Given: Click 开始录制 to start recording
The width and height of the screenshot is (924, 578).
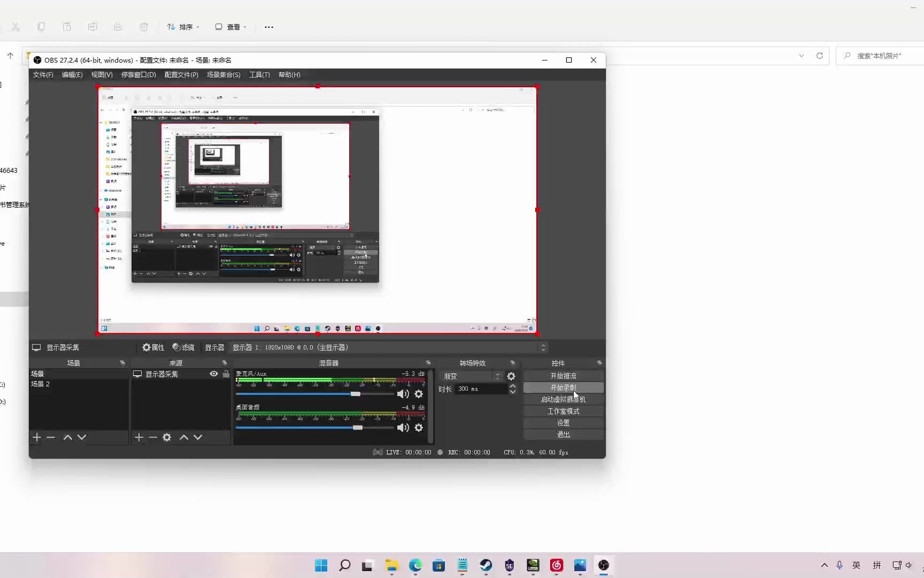Looking at the screenshot, I should point(564,388).
